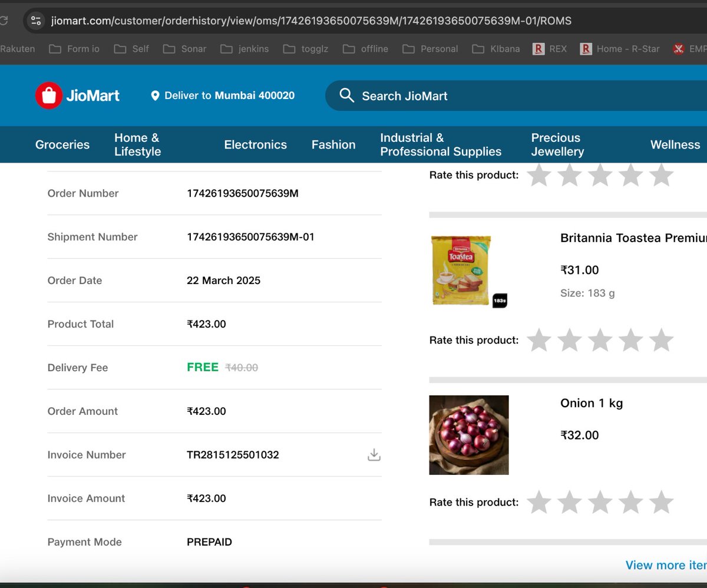
Task: Select the order number 17426193650075639M
Action: 243,193
